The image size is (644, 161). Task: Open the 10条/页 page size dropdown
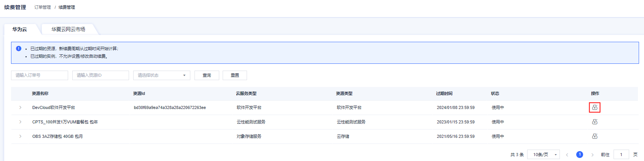[543, 155]
